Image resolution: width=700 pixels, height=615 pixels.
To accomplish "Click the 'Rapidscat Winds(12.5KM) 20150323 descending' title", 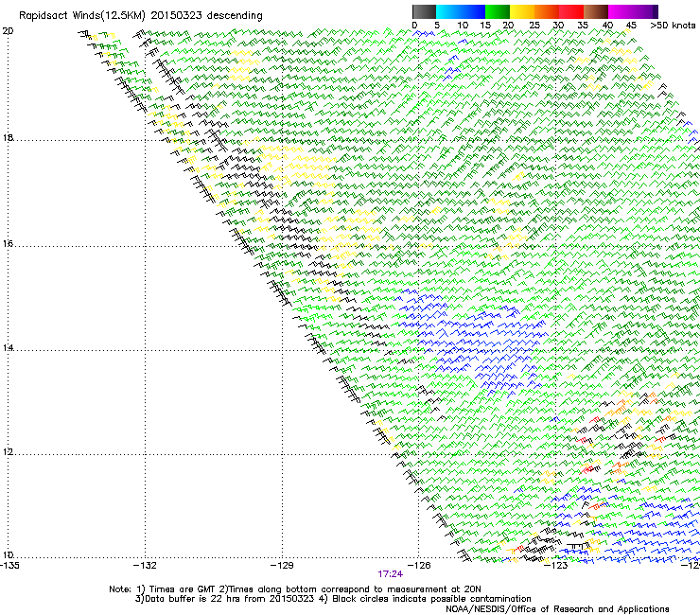I will [141, 16].
